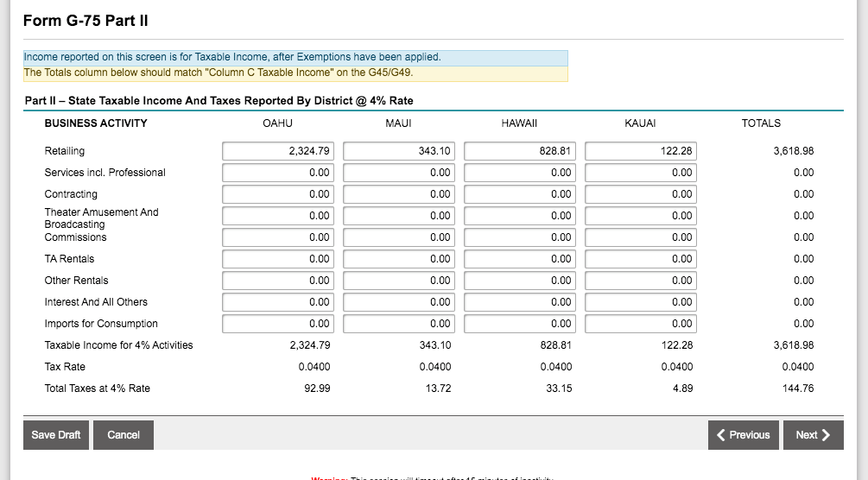Focus the Retailing Kauai input field
868x480 pixels.
pyautogui.click(x=640, y=151)
